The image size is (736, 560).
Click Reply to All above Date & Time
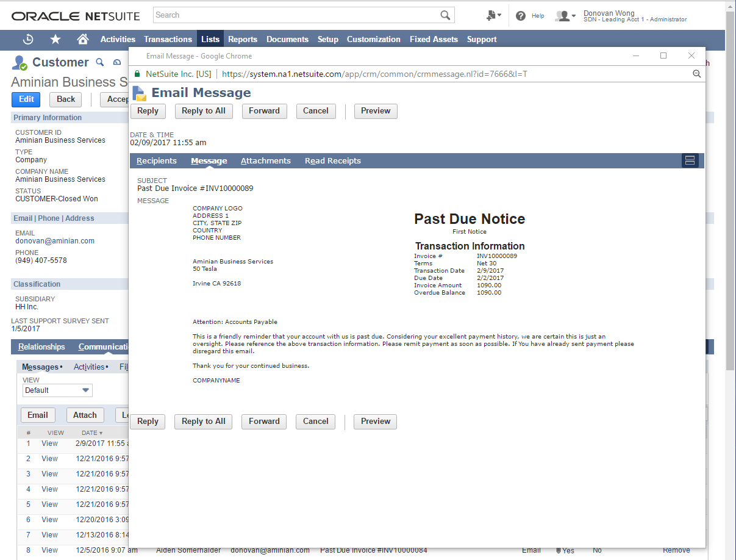pos(204,111)
